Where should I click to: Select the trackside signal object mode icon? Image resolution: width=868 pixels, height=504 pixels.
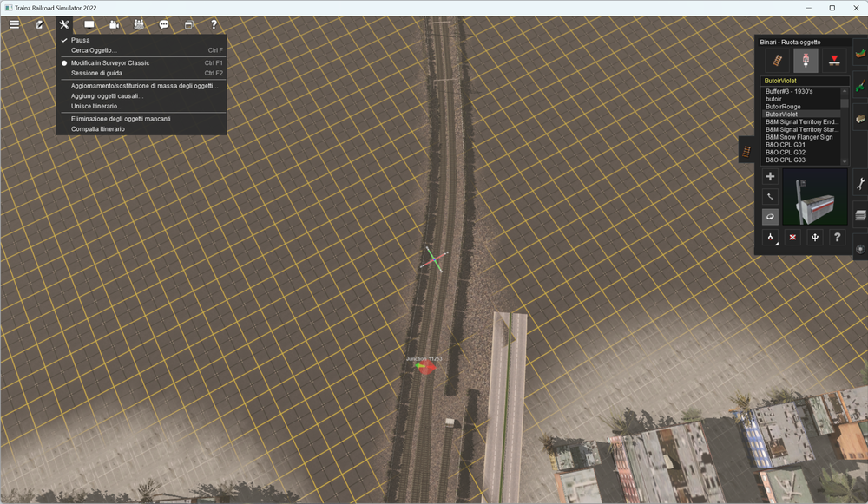806,61
